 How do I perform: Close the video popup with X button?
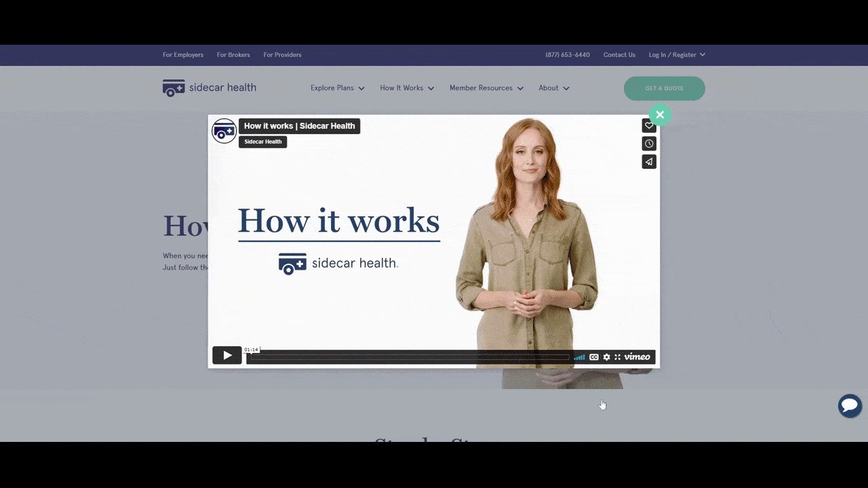pos(660,115)
